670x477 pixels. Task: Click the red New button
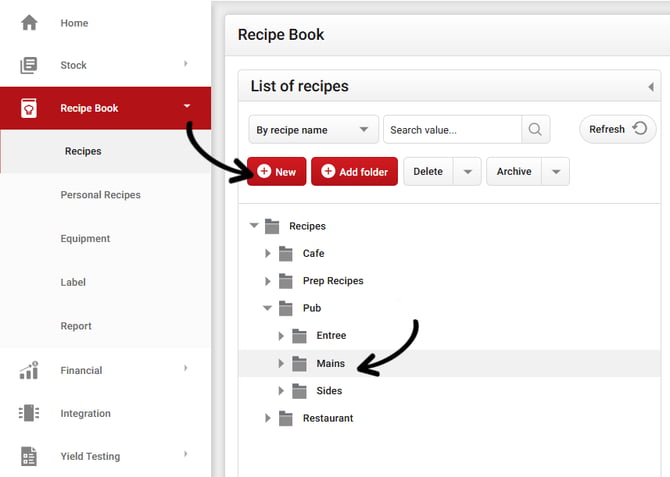tap(277, 172)
